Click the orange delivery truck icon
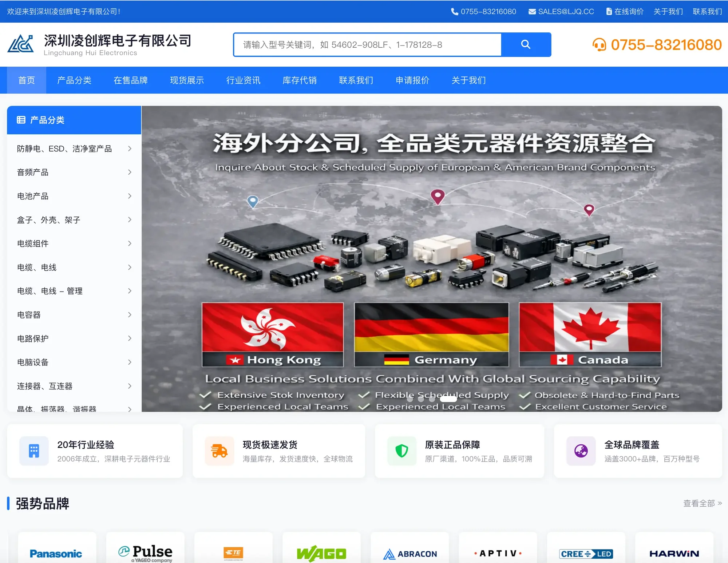This screenshot has height=563, width=728. click(x=219, y=451)
